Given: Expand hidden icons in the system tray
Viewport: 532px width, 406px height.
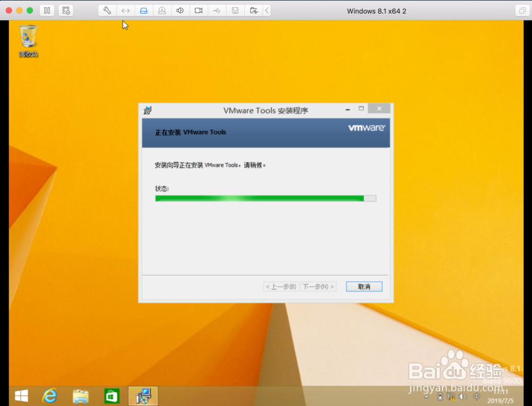Looking at the screenshot, I should [426, 397].
